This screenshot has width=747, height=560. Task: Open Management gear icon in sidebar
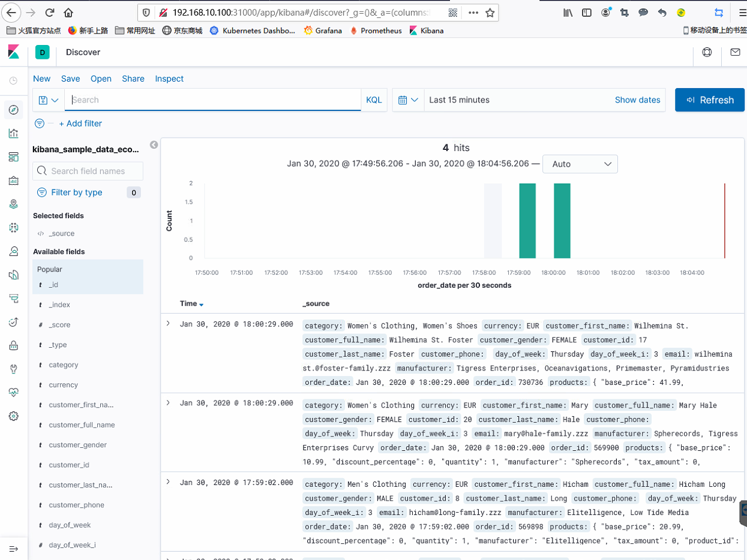coord(13,416)
